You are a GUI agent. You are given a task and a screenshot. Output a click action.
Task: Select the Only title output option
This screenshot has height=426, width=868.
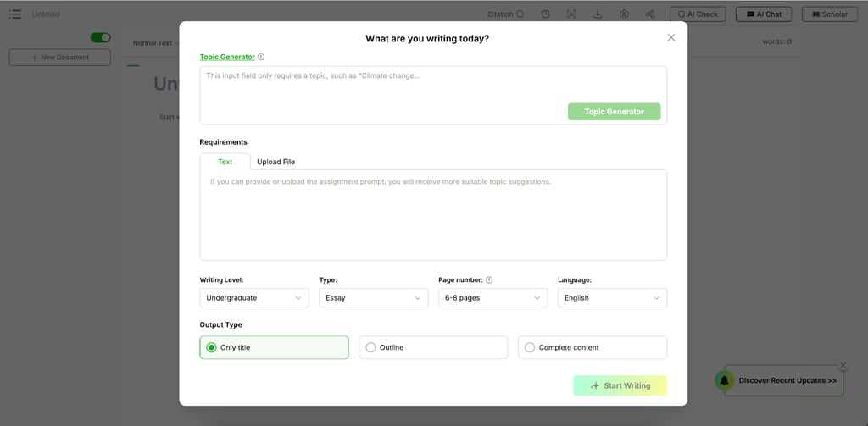tap(274, 347)
